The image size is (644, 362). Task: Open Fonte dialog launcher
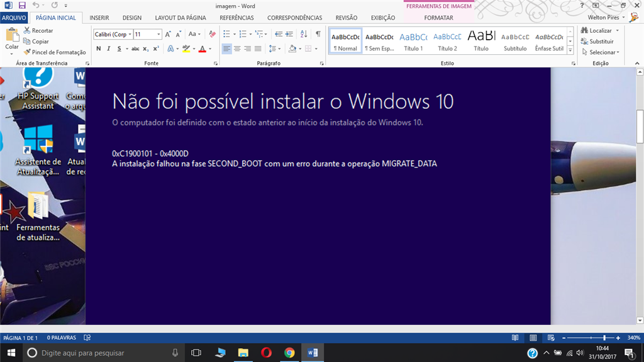(215, 64)
